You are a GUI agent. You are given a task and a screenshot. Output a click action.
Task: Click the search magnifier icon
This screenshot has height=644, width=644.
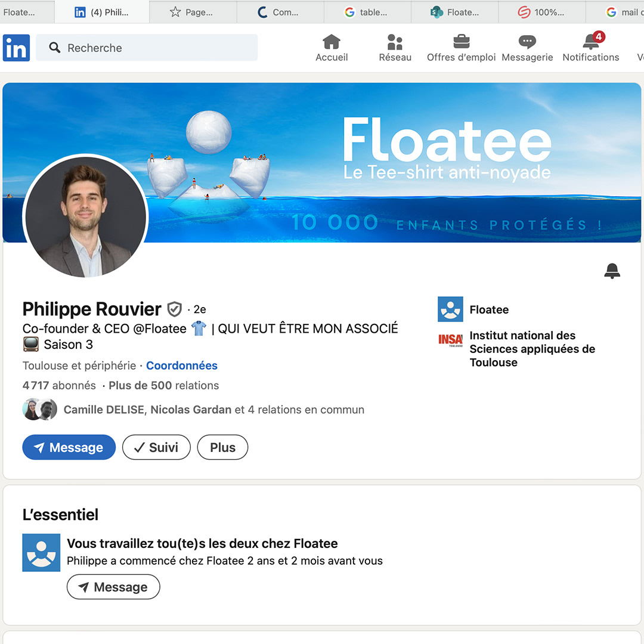coord(55,48)
